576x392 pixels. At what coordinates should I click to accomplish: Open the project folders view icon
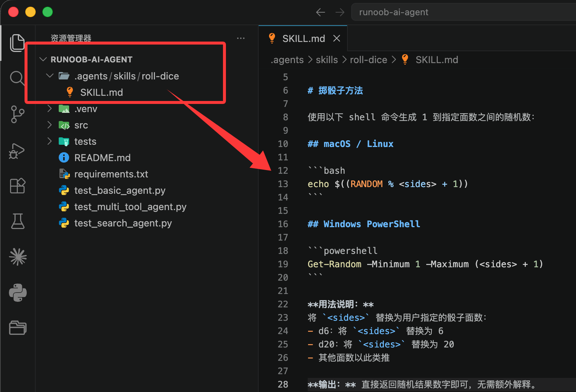[x=18, y=328]
